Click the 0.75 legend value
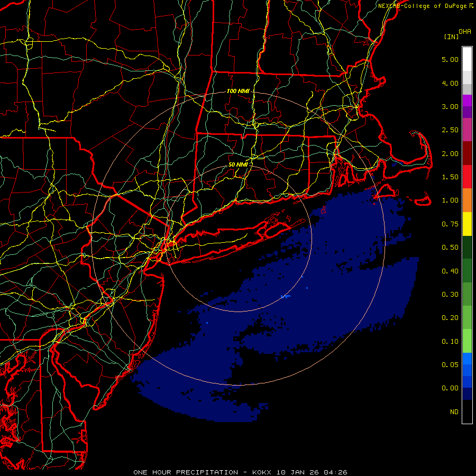Screen dimensions: 476x476 [x=450, y=224]
